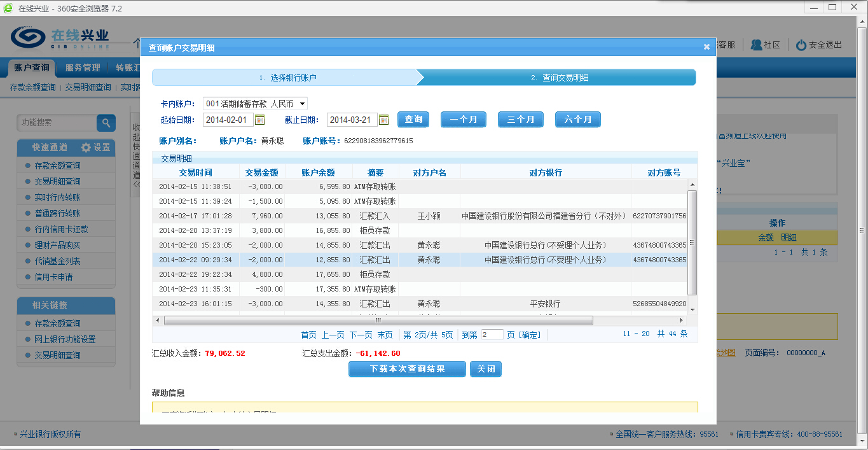Image resolution: width=868 pixels, height=450 pixels.
Task: Click the start date calendar icon
Action: click(x=259, y=120)
